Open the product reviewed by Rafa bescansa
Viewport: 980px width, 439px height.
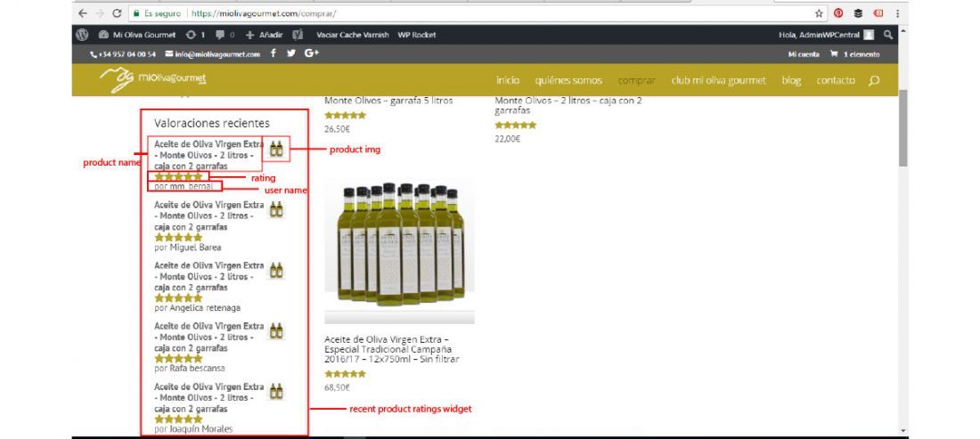click(x=208, y=337)
